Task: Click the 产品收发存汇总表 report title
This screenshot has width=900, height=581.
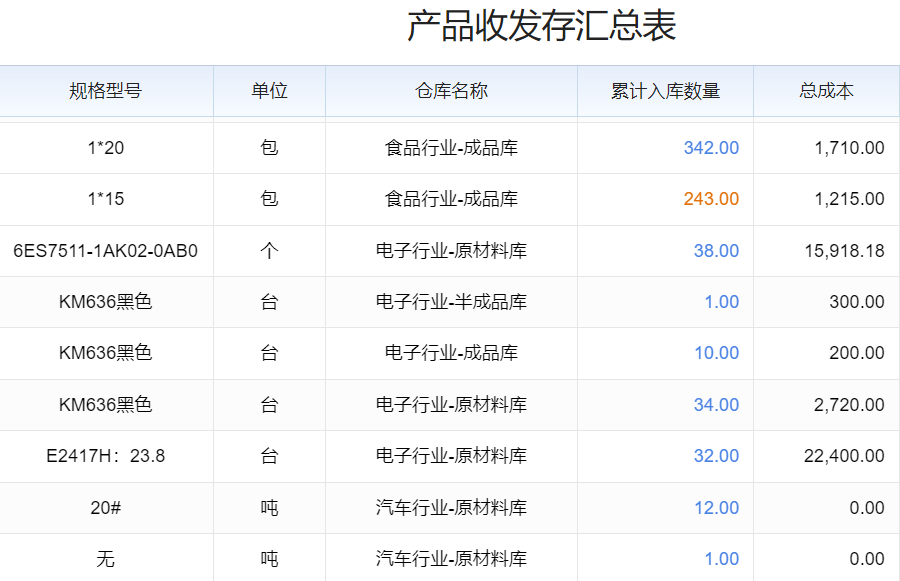Action: tap(541, 27)
